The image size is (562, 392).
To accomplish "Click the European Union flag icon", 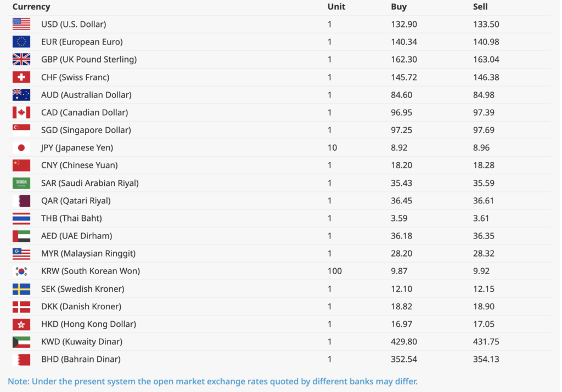I will click(x=21, y=42).
